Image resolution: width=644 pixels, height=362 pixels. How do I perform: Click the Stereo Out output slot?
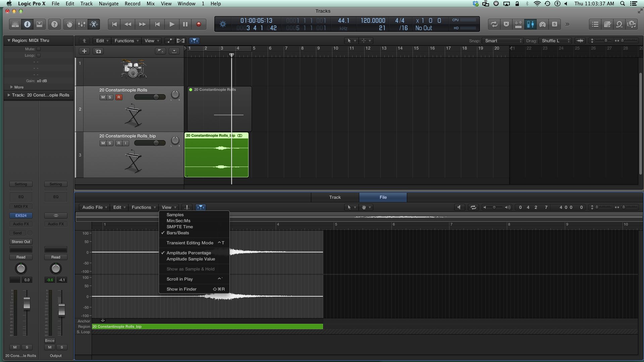coord(21,242)
